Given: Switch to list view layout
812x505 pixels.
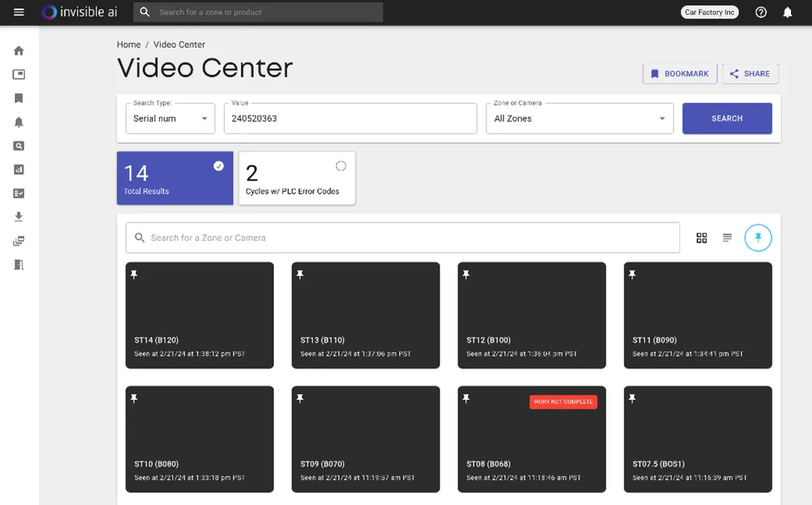Looking at the screenshot, I should coord(727,238).
